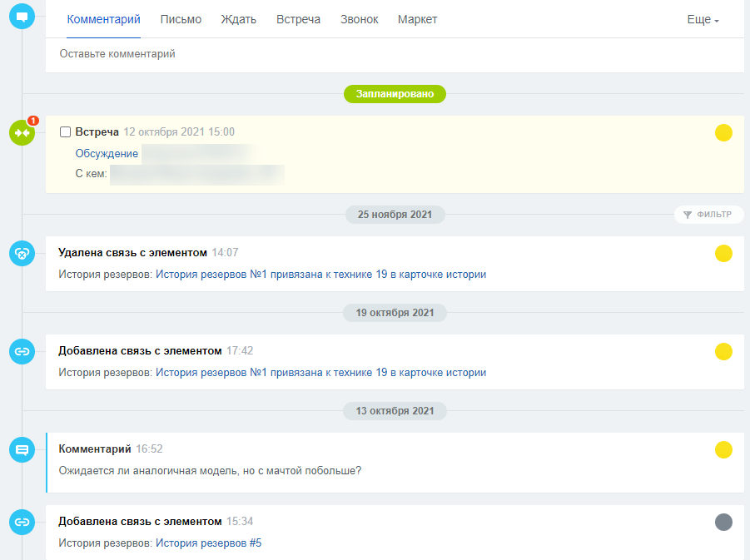Click the Удалена связь с элементом heading
This screenshot has width=750, height=560.
click(x=132, y=252)
